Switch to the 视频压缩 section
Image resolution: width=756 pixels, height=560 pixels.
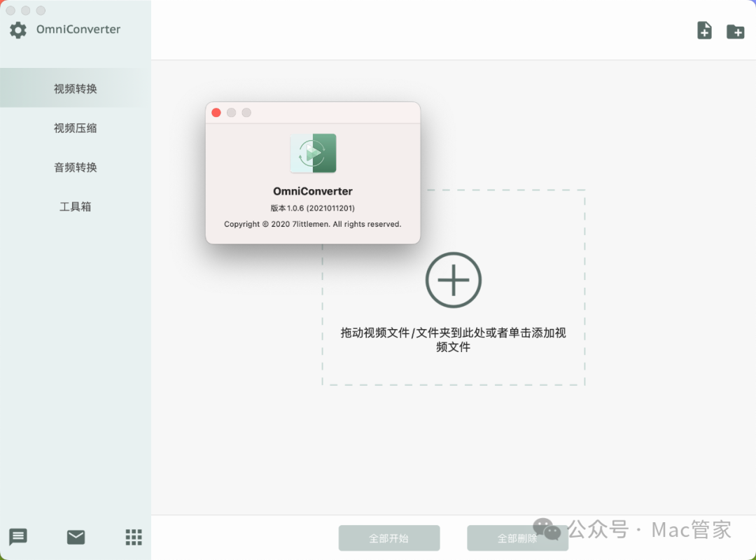[76, 128]
